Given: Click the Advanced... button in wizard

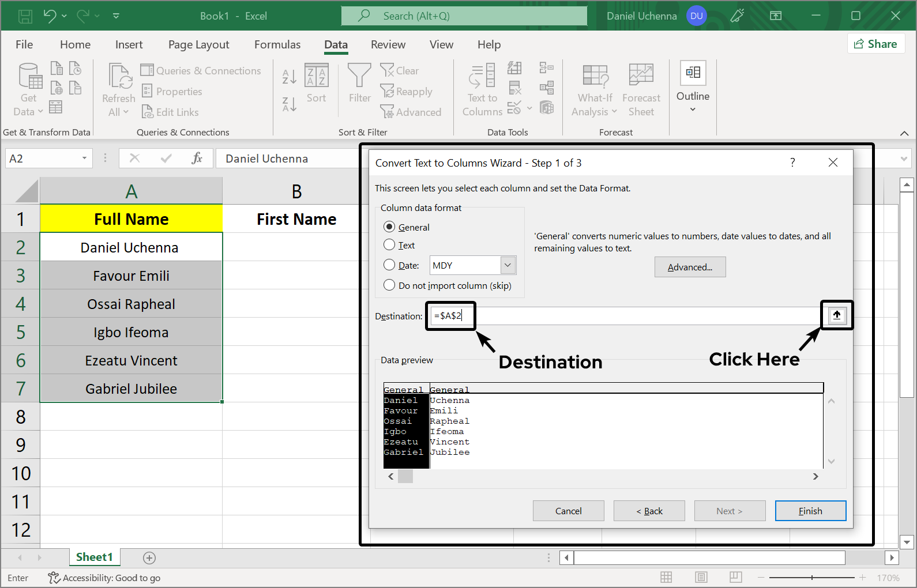Looking at the screenshot, I should pos(690,267).
